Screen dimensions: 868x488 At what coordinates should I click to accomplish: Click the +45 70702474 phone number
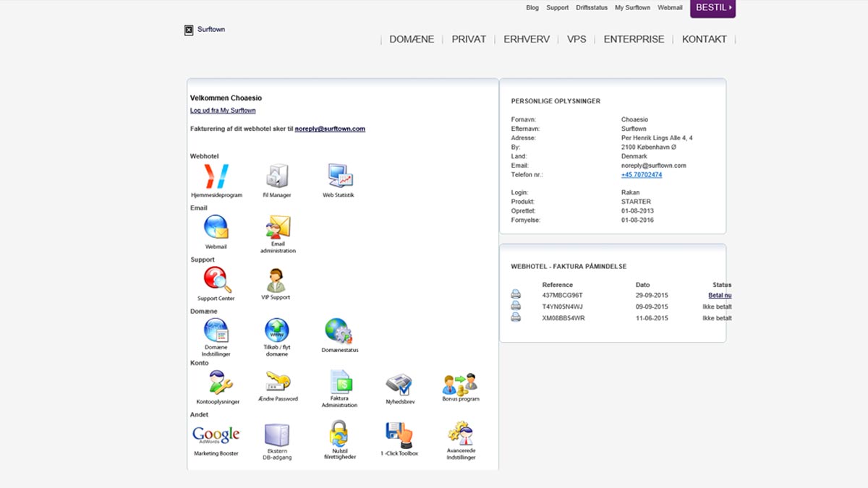coord(641,175)
